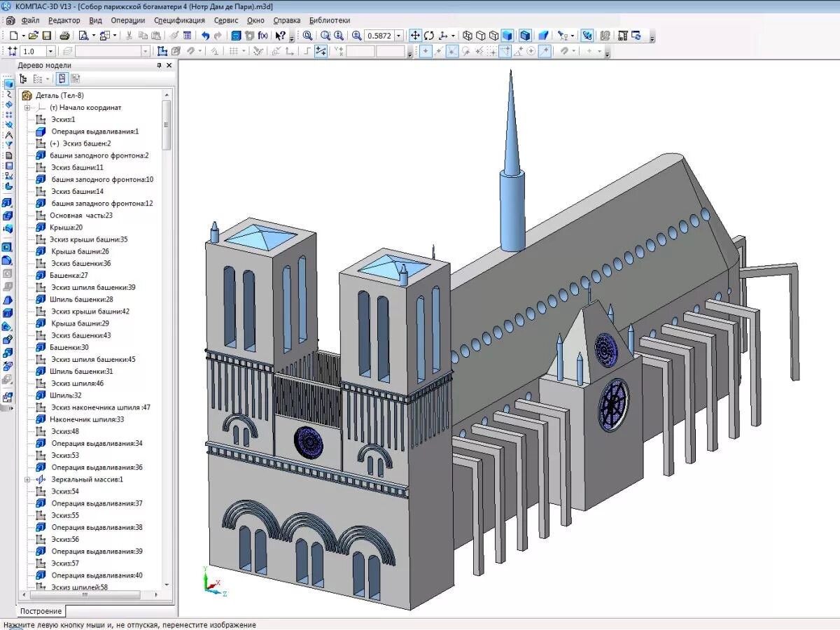840x630 pixels.
Task: Open the zoom scale 0.5872 dropdown
Action: [x=399, y=36]
